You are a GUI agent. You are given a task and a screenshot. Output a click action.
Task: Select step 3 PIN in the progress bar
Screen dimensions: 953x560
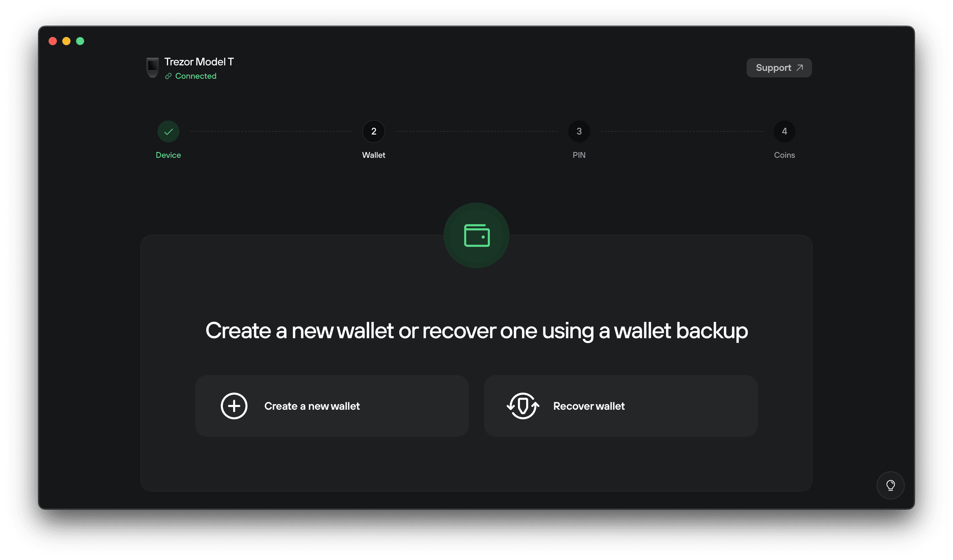[x=579, y=131]
